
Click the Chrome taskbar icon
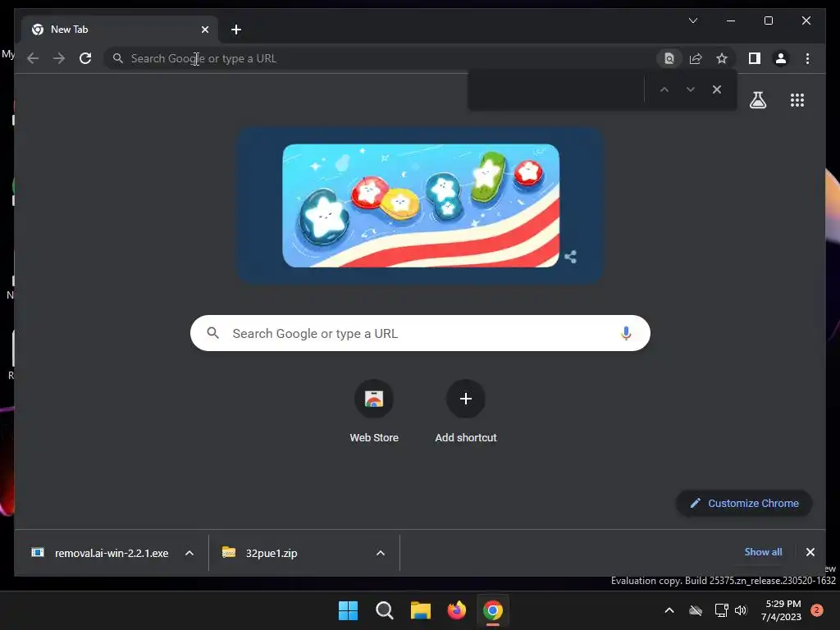tap(493, 610)
